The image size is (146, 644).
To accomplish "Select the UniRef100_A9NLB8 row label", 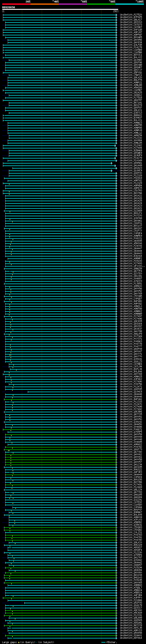I will tap(131, 85).
